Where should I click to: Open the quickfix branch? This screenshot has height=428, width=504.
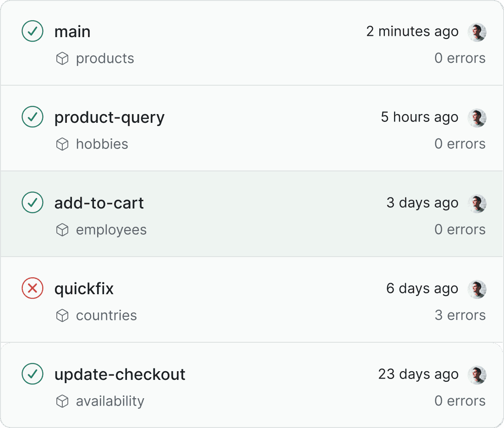tap(84, 288)
